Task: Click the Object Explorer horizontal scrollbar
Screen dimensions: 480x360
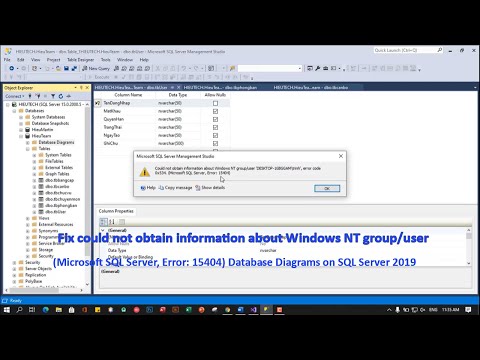Action: click(x=43, y=290)
